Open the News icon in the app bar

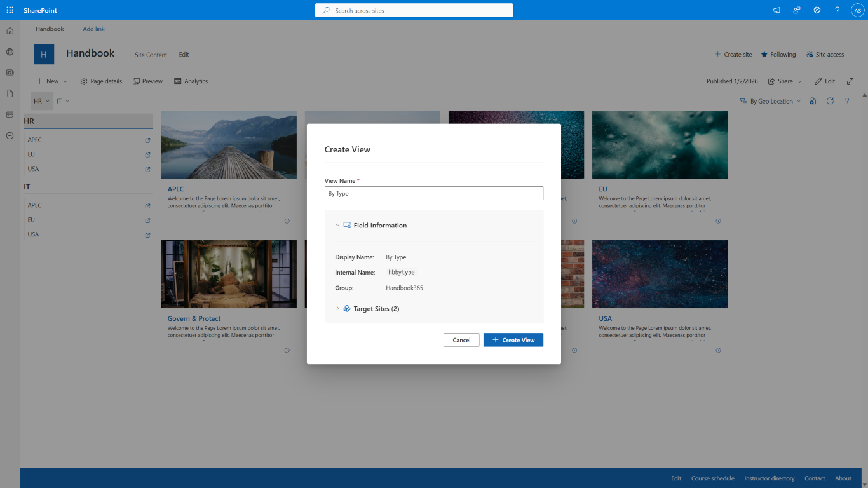(x=10, y=72)
